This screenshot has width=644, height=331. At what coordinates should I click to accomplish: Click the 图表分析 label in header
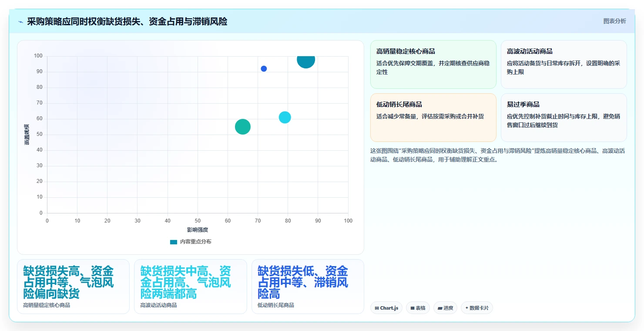click(614, 21)
